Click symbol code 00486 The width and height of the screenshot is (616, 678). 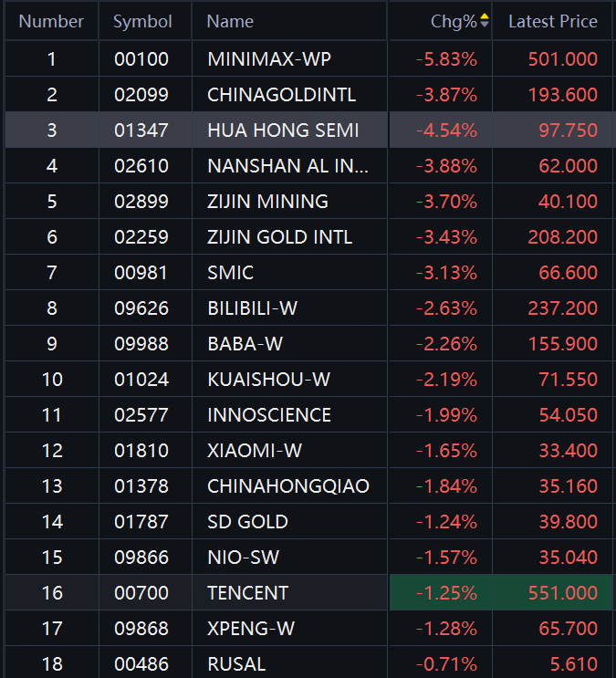pos(141,664)
